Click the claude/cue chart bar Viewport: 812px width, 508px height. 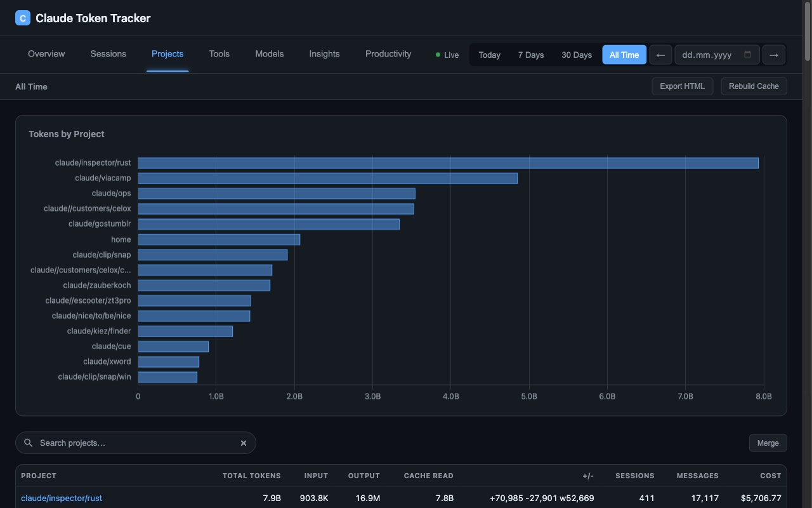(x=173, y=346)
